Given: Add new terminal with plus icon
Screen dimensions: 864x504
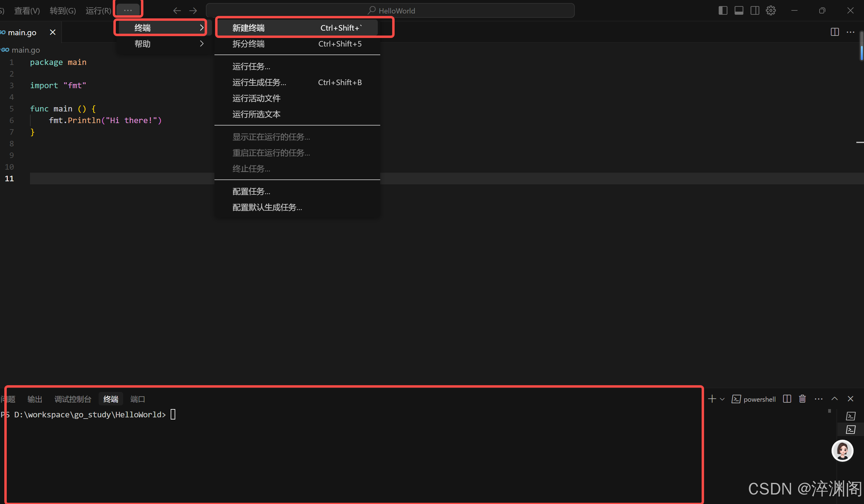Looking at the screenshot, I should coord(712,398).
